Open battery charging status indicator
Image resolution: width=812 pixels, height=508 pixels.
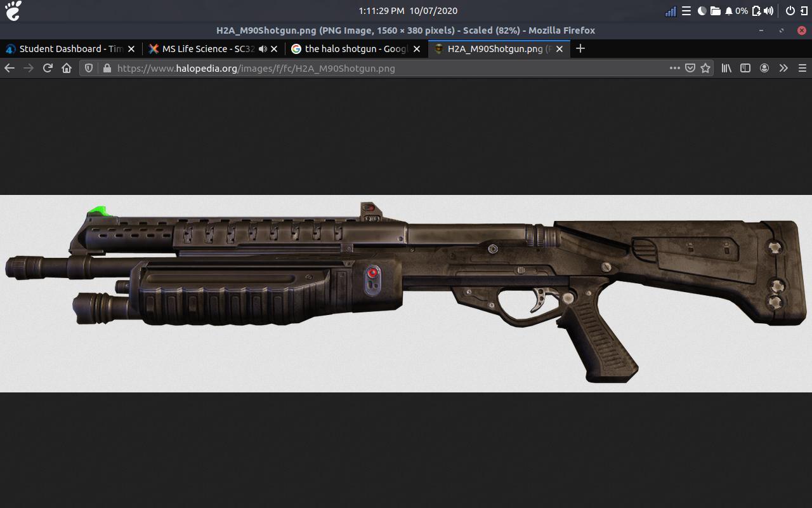point(756,11)
